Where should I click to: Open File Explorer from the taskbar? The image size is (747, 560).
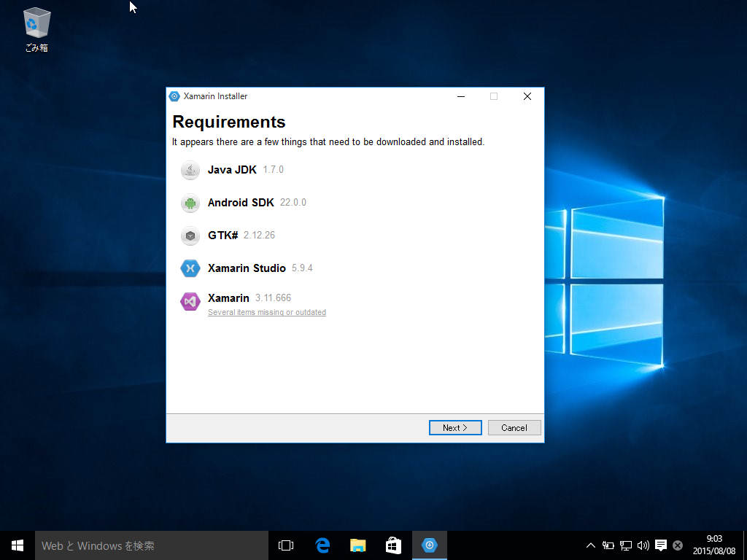pos(357,545)
